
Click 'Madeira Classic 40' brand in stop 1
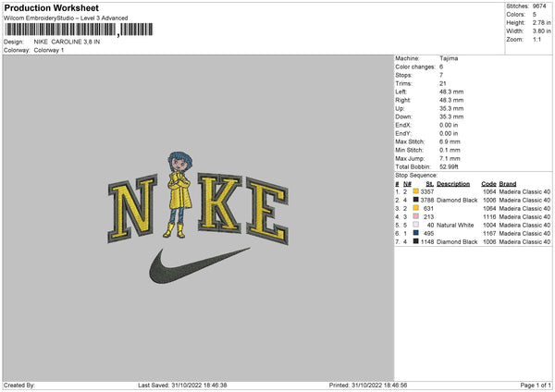(x=524, y=191)
